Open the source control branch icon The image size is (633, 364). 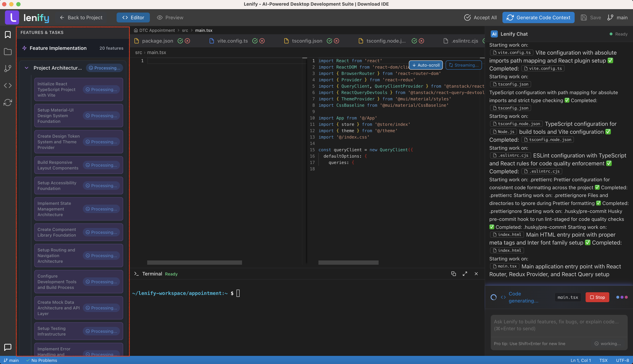pyautogui.click(x=8, y=68)
